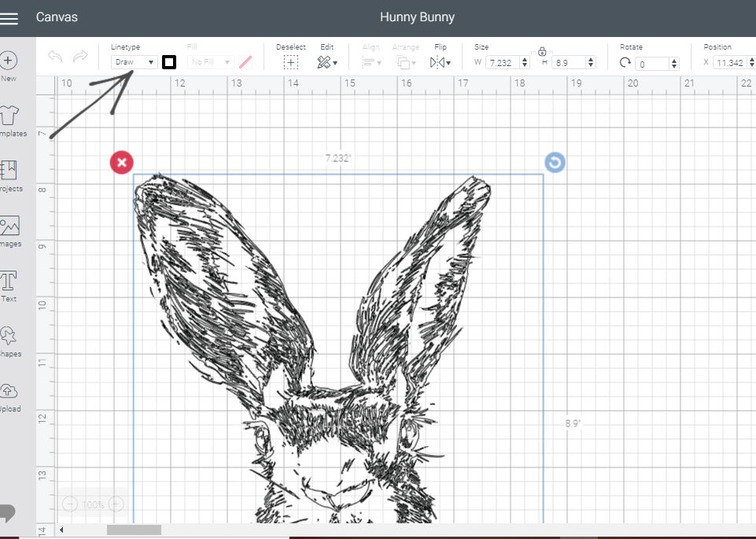Click the Size height field showing 8.9

point(569,63)
